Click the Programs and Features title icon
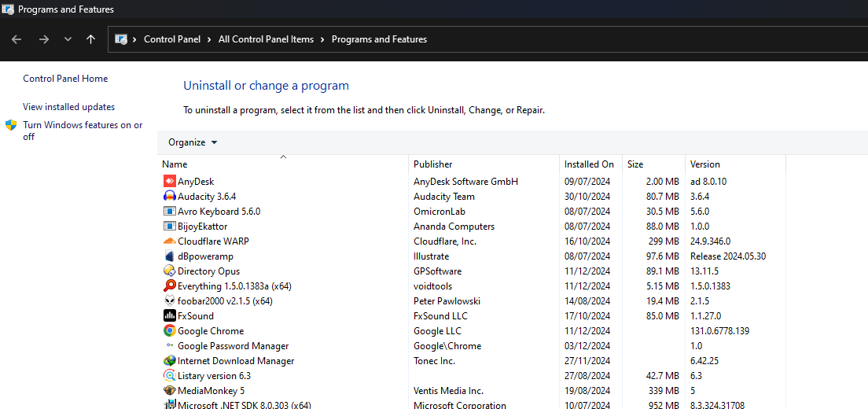Screen dimensions: 868x409 [x=8, y=9]
